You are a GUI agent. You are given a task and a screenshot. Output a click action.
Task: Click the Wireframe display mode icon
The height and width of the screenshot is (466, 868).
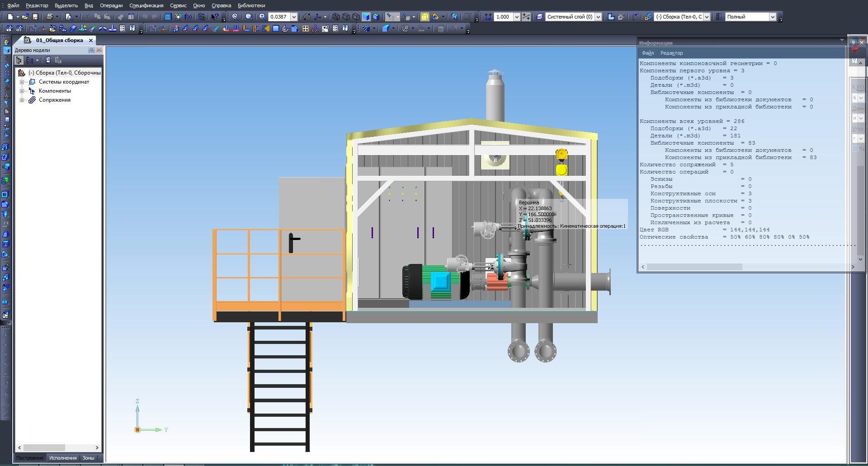(x=336, y=17)
